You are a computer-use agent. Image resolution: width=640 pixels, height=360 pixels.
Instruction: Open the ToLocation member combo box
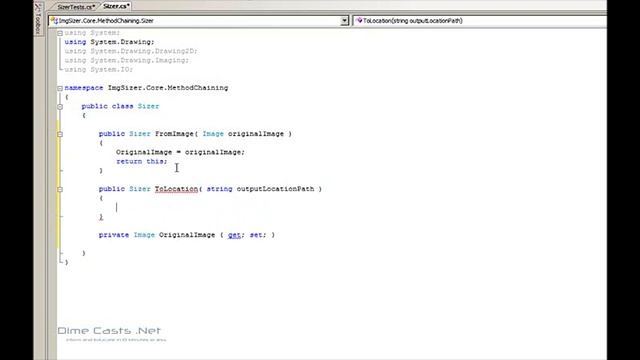coord(480,20)
